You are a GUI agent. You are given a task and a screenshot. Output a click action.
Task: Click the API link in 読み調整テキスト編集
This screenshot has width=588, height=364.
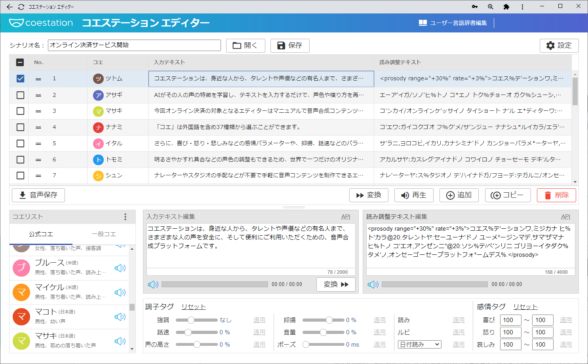point(565,217)
